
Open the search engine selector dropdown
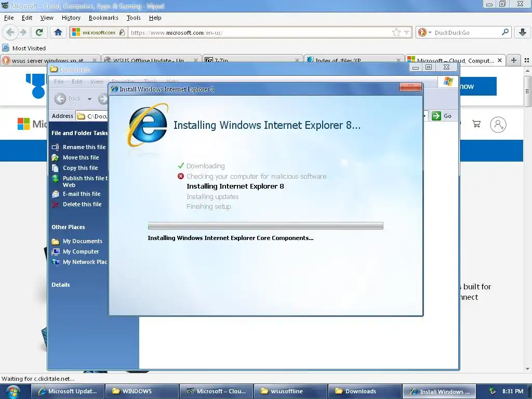coord(430,33)
